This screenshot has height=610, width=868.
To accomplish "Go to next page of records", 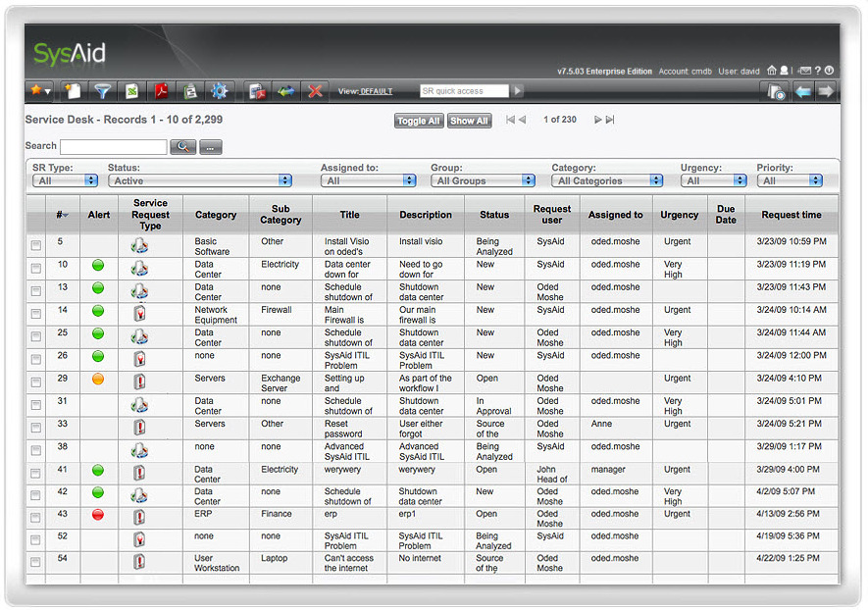I will pyautogui.click(x=598, y=120).
